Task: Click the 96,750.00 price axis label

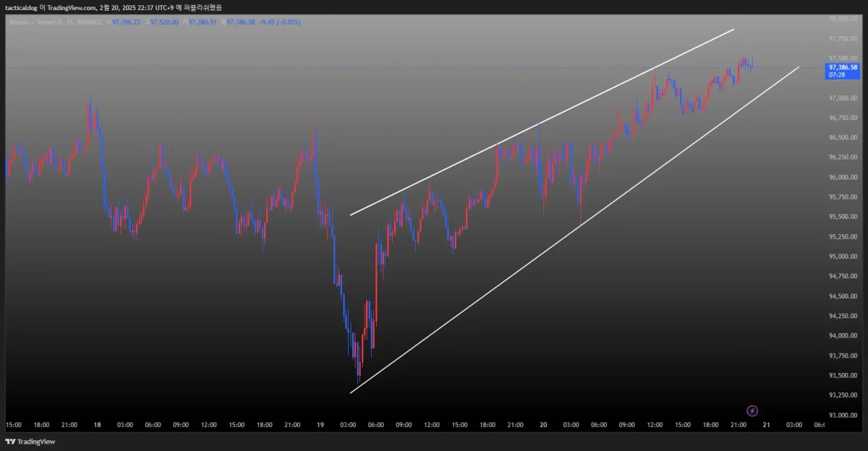Action: tap(843, 117)
